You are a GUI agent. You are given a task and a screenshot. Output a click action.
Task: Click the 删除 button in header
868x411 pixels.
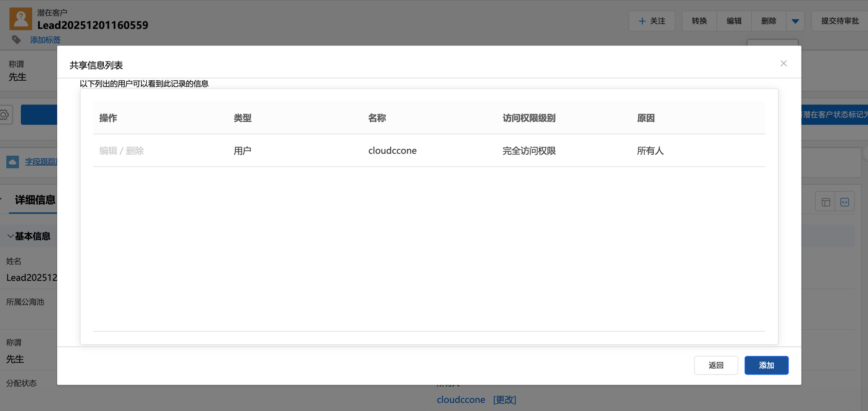(769, 21)
